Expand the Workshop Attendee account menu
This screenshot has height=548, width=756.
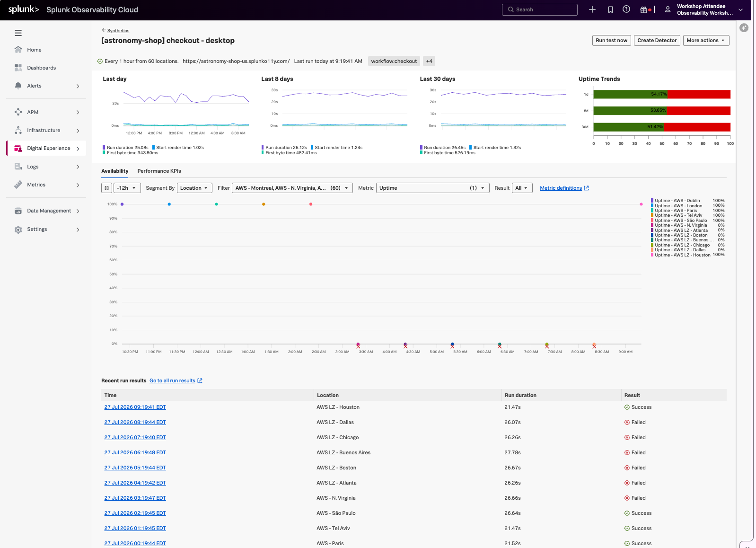tap(741, 9)
